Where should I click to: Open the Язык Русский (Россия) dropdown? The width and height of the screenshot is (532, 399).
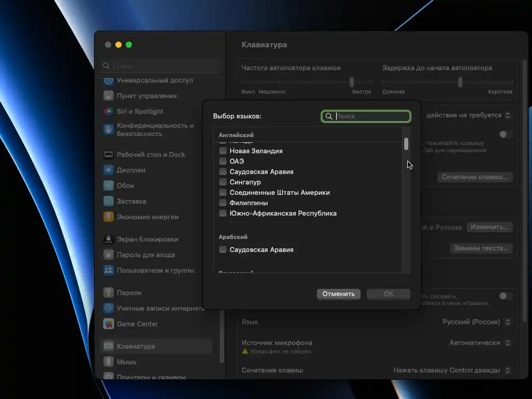(476, 322)
